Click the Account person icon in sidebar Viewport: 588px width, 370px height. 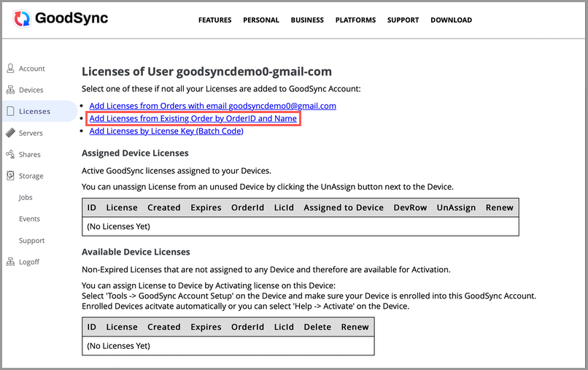click(10, 69)
